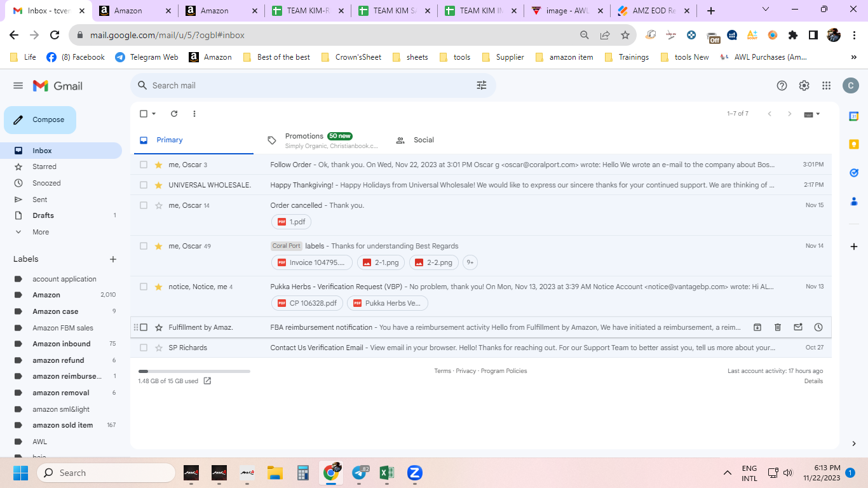Snooze the FBA reimbursement email
The width and height of the screenshot is (868, 488).
(x=818, y=327)
